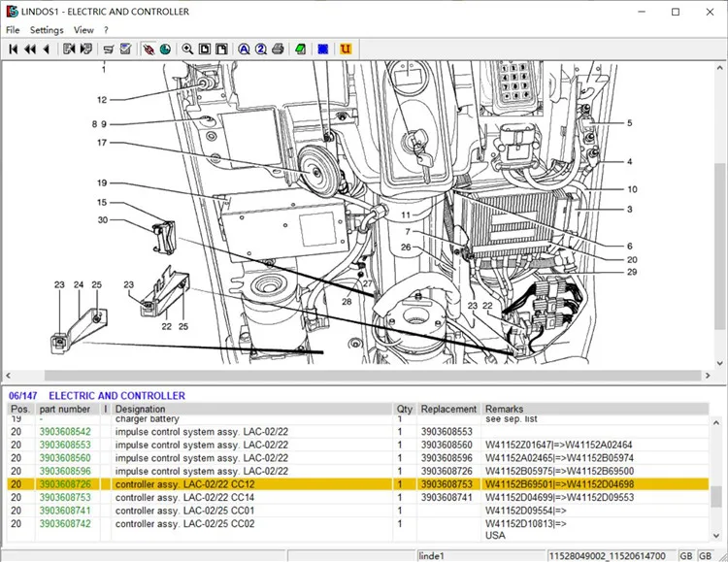Screen dimensions: 728x562
Task: Open the View menu
Action: coord(83,30)
